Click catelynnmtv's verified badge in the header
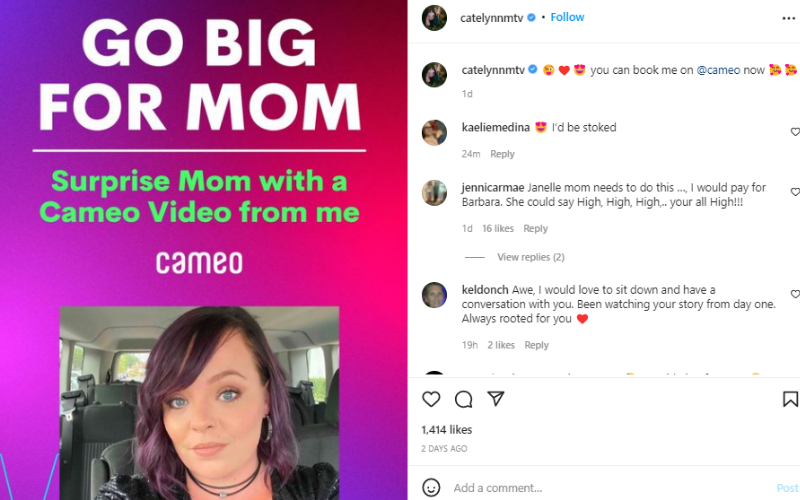The width and height of the screenshot is (800, 500). point(531,17)
